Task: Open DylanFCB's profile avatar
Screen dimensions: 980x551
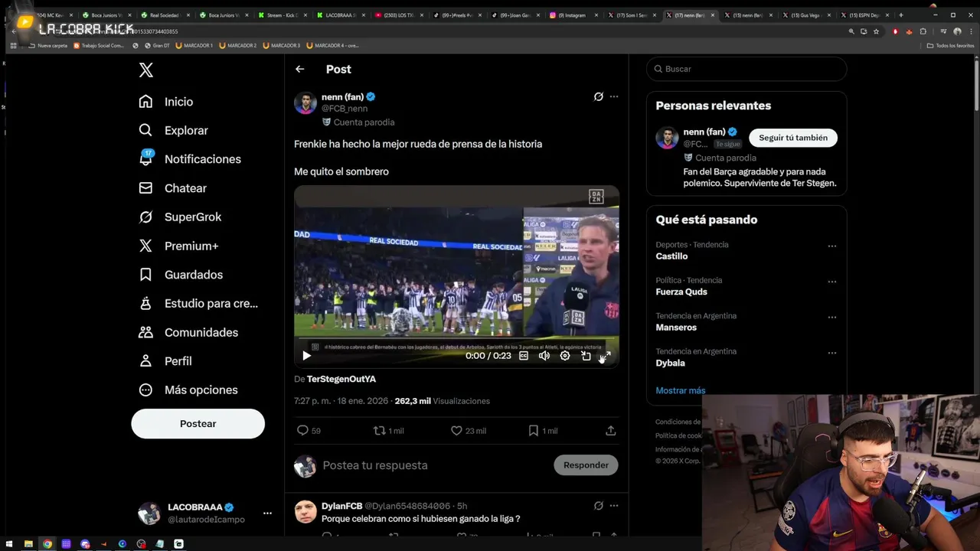Action: [305, 512]
